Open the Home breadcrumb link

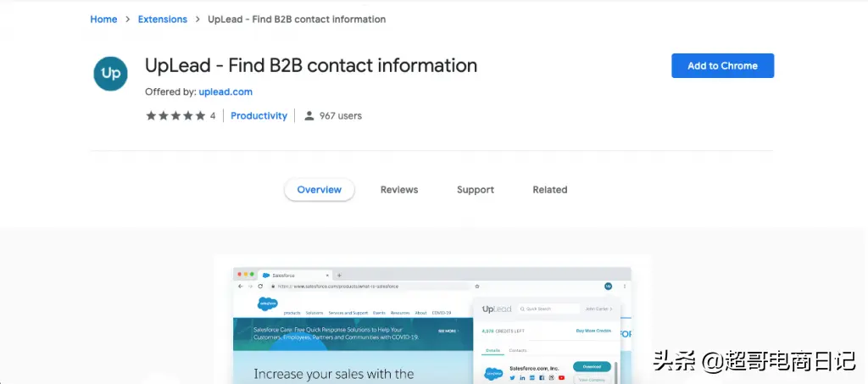point(103,19)
